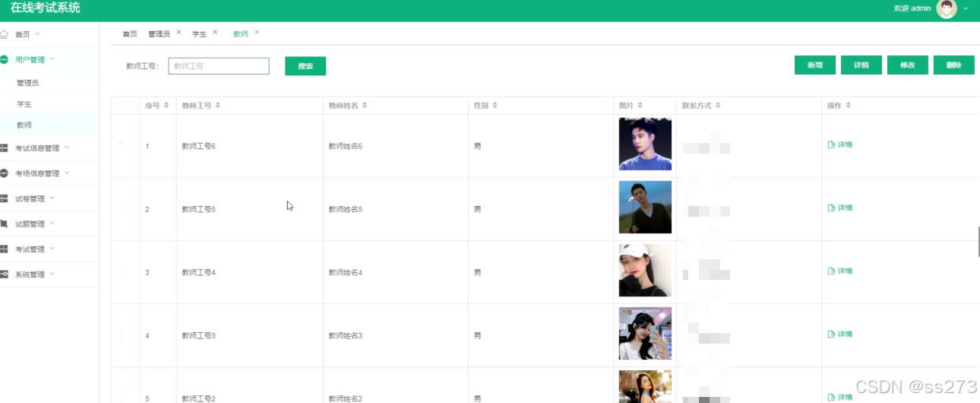Image resolution: width=980 pixels, height=403 pixels.
Task: Expand the 系统管理 chevron
Action: (x=52, y=273)
